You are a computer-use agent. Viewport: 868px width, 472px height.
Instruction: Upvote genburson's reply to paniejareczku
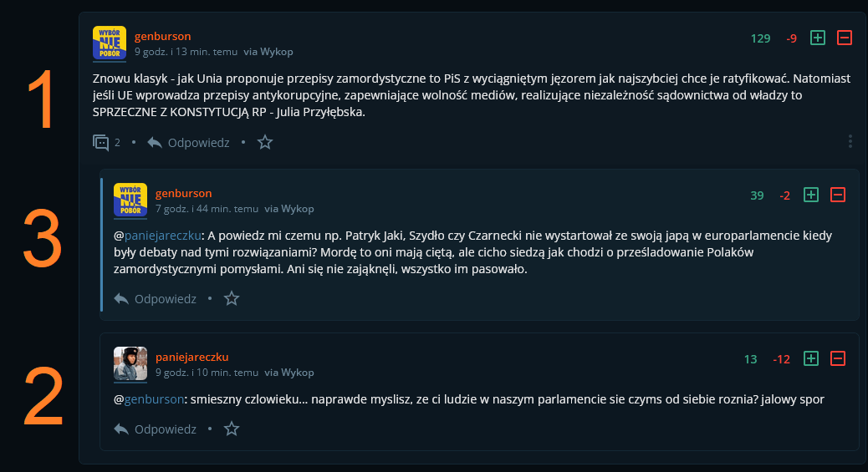[x=810, y=195]
